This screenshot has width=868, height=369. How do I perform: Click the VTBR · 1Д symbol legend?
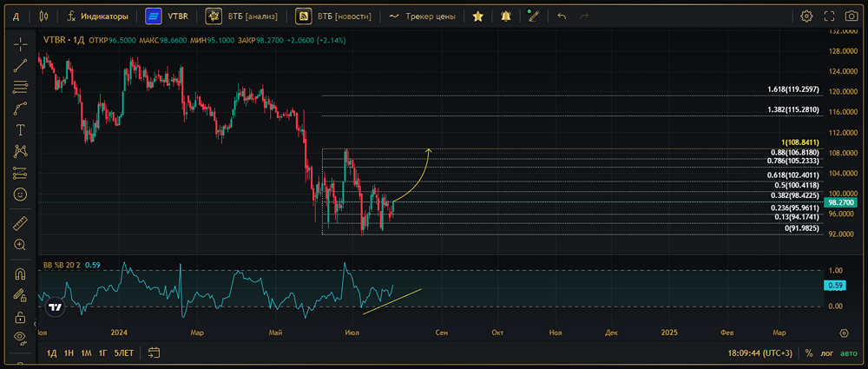pyautogui.click(x=63, y=41)
